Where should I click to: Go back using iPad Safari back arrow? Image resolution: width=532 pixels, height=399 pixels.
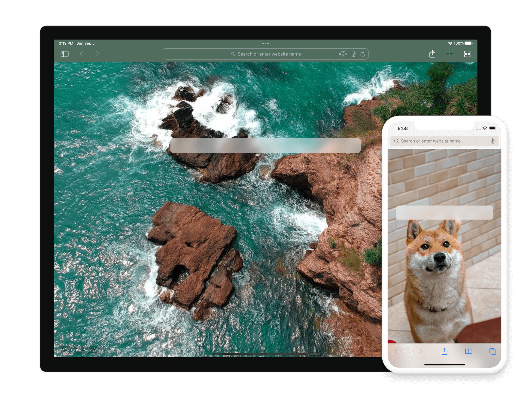pyautogui.click(x=82, y=54)
